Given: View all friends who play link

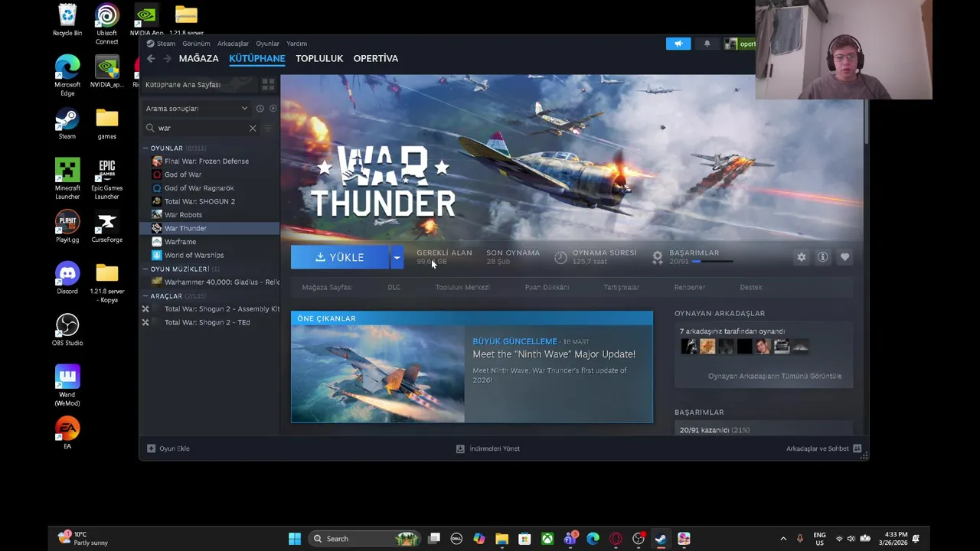Looking at the screenshot, I should point(775,376).
